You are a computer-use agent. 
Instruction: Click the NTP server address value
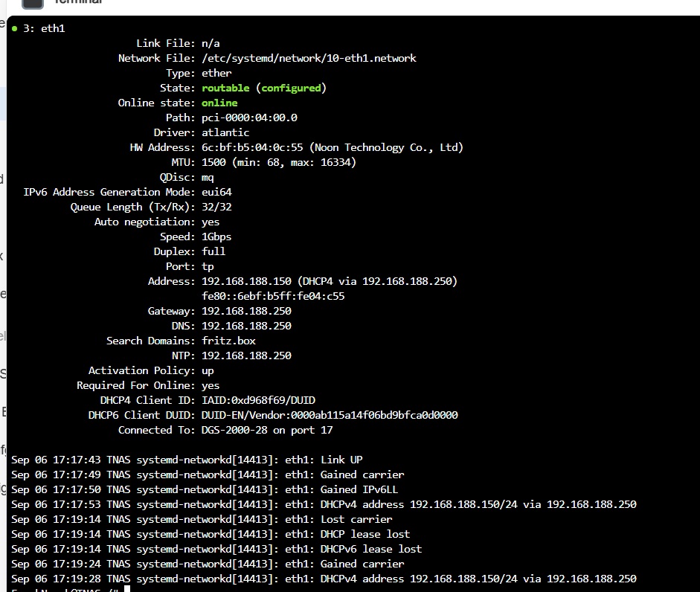246,355
